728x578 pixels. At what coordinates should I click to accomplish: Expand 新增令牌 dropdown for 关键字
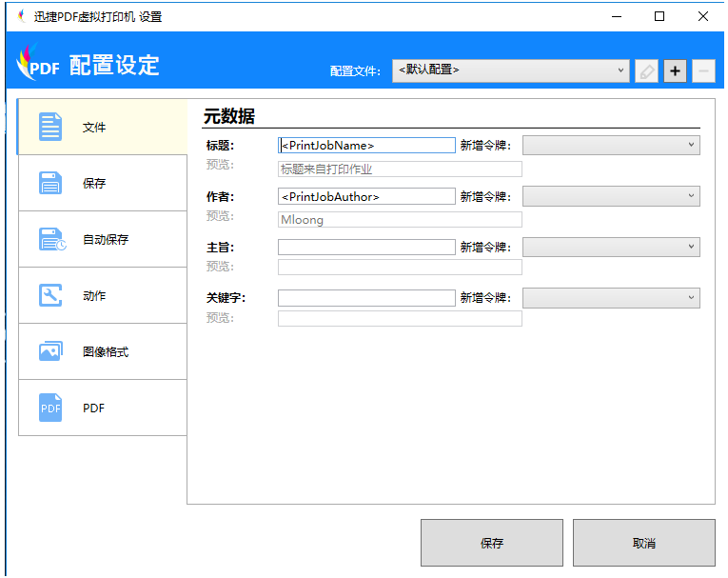click(x=611, y=298)
